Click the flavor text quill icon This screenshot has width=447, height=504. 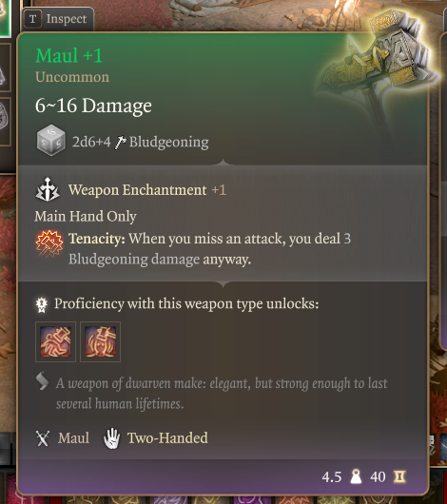(42, 381)
